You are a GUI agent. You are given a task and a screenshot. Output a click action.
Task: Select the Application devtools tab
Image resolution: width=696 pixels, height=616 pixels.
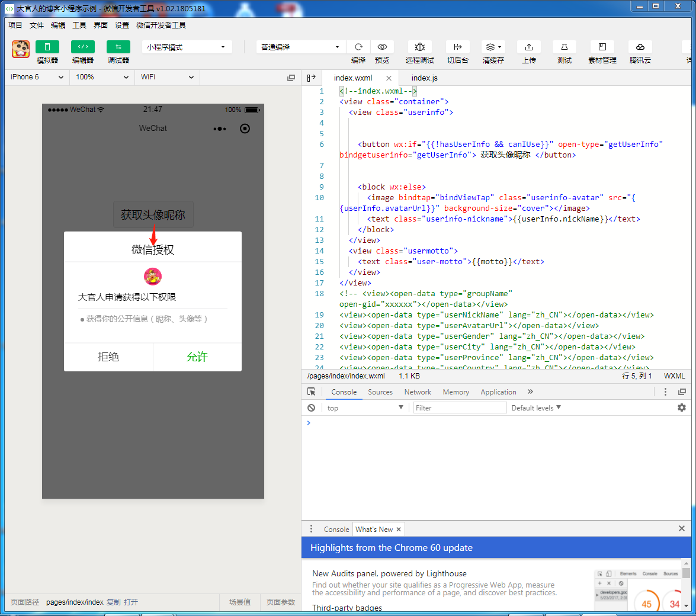coord(499,392)
